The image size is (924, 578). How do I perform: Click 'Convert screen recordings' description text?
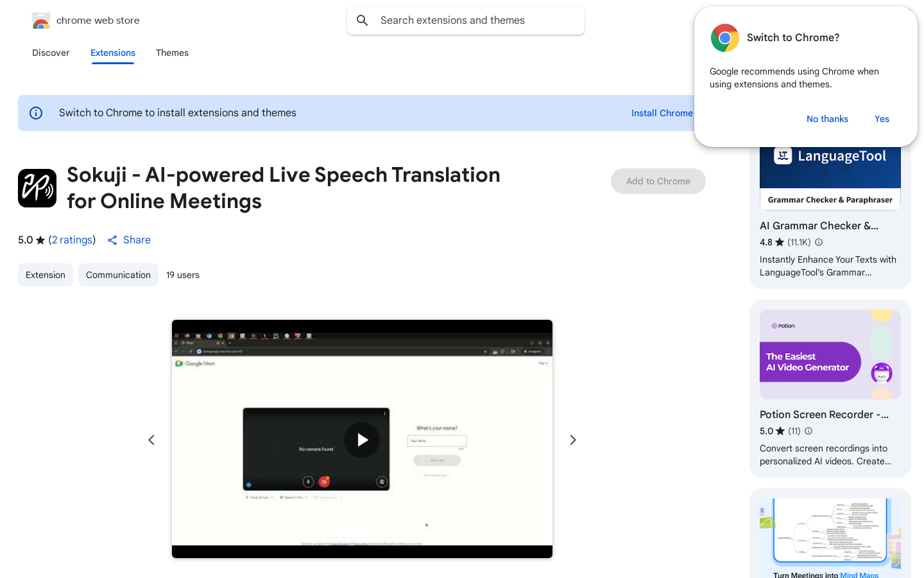(825, 455)
